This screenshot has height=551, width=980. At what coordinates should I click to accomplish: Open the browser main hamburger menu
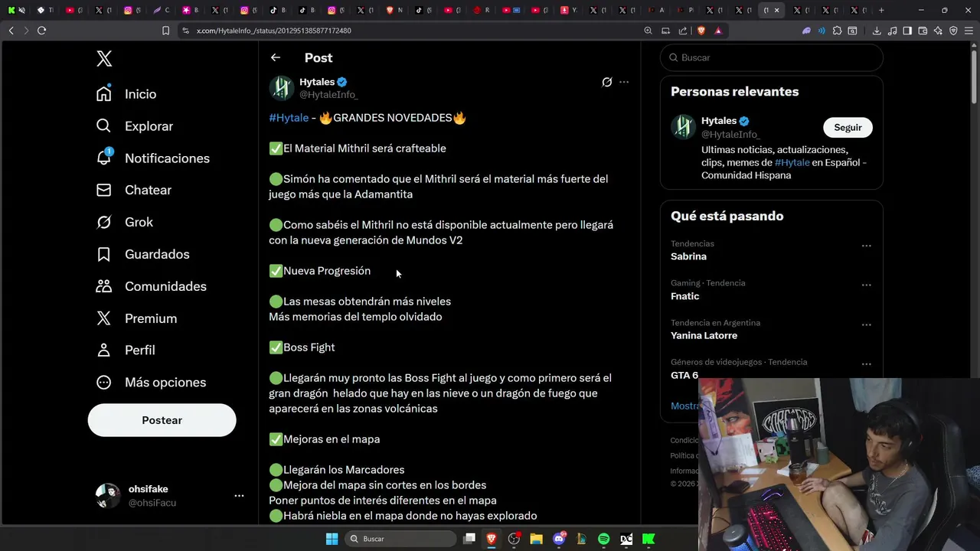(x=969, y=31)
